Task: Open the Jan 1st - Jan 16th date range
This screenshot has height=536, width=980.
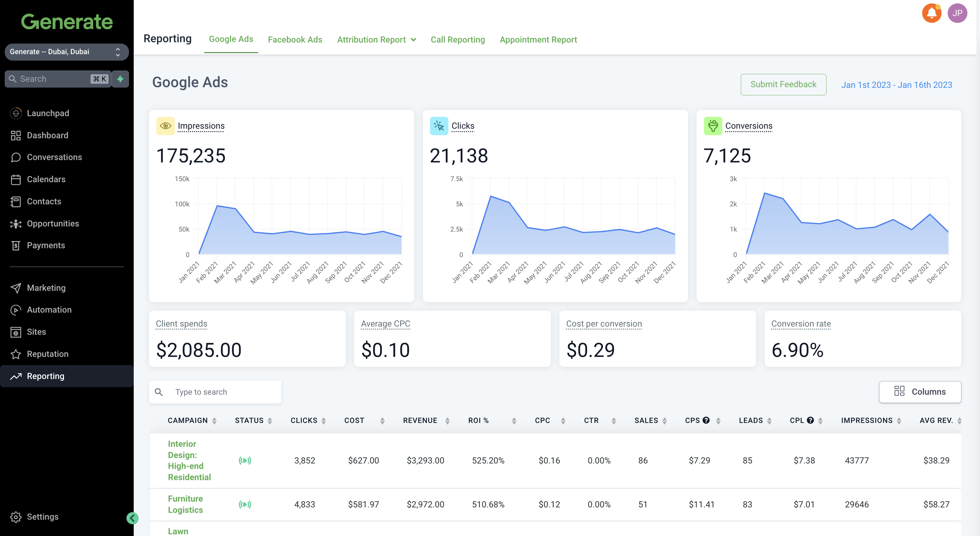Action: coord(896,85)
